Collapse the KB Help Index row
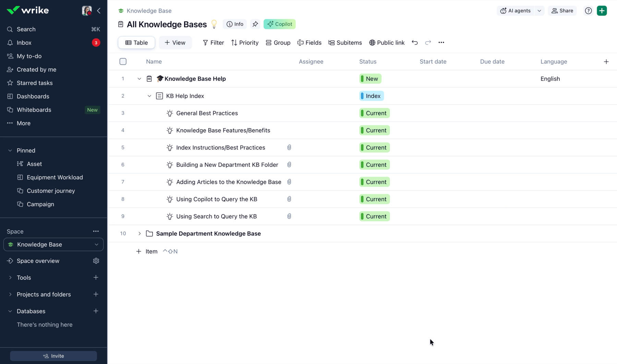617x364 pixels. [149, 96]
